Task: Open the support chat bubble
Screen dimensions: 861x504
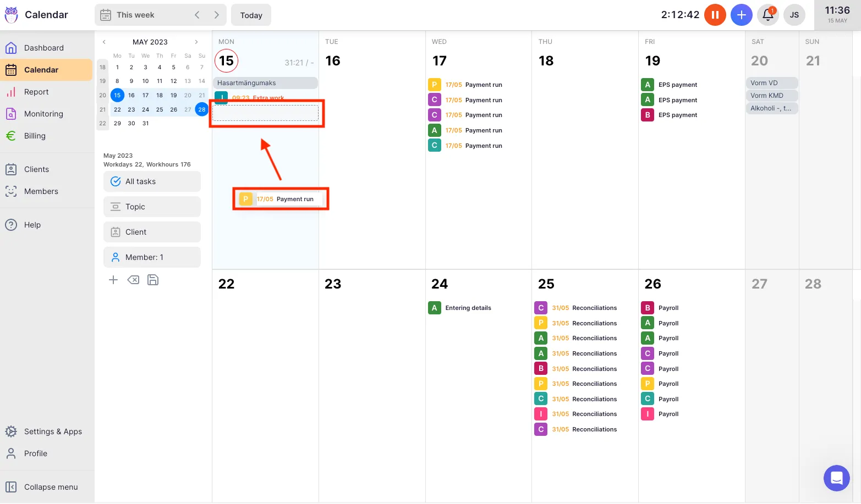Action: [836, 478]
